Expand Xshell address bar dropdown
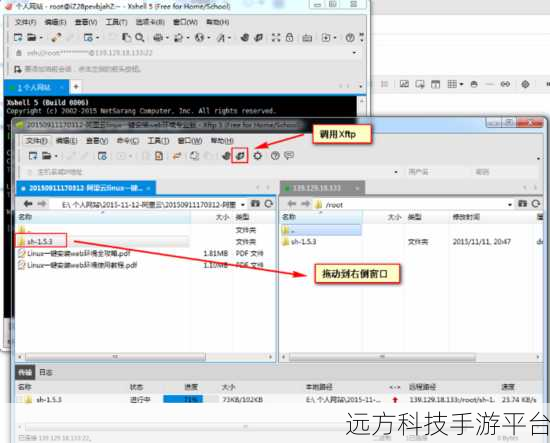The image size is (550, 443). coord(354,53)
